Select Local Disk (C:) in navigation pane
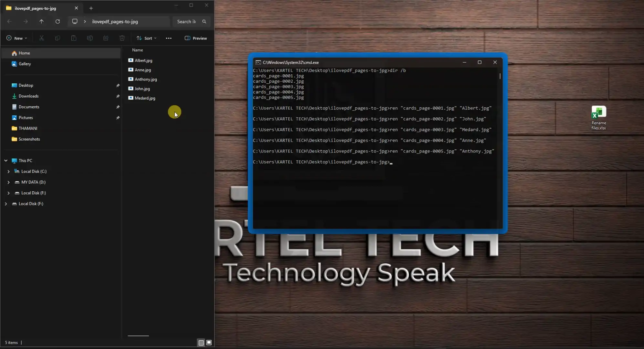Viewport: 644px width, 349px height. [x=34, y=172]
